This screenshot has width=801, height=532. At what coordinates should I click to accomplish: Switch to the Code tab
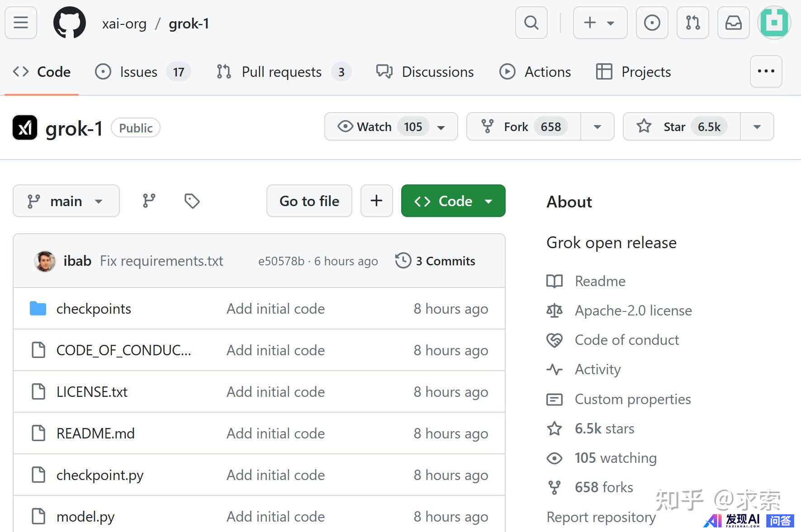click(x=42, y=72)
